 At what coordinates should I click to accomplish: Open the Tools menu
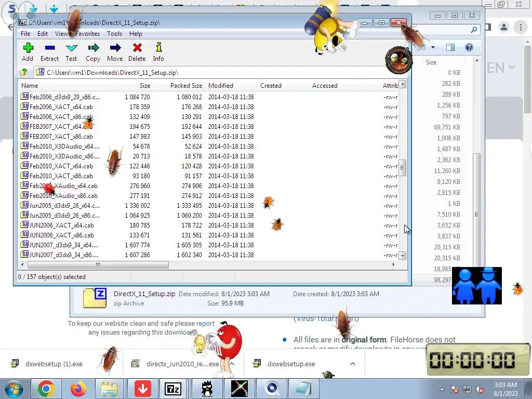(114, 34)
